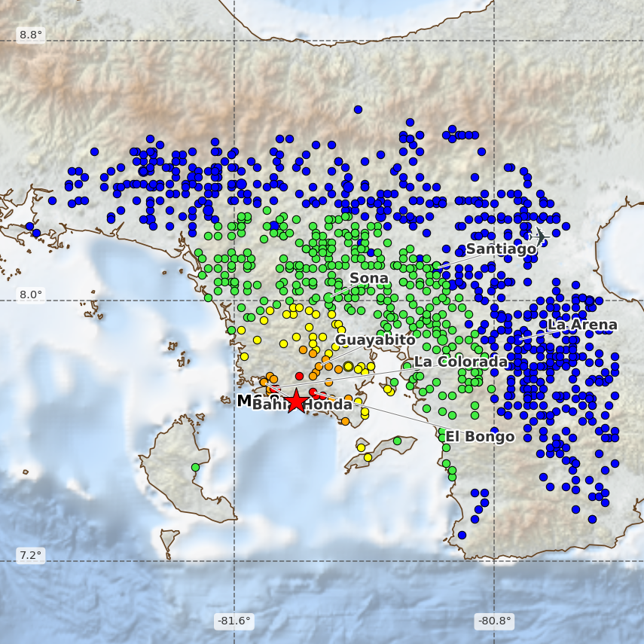Click the El Bongo label
The width and height of the screenshot is (644, 644).
point(480,437)
